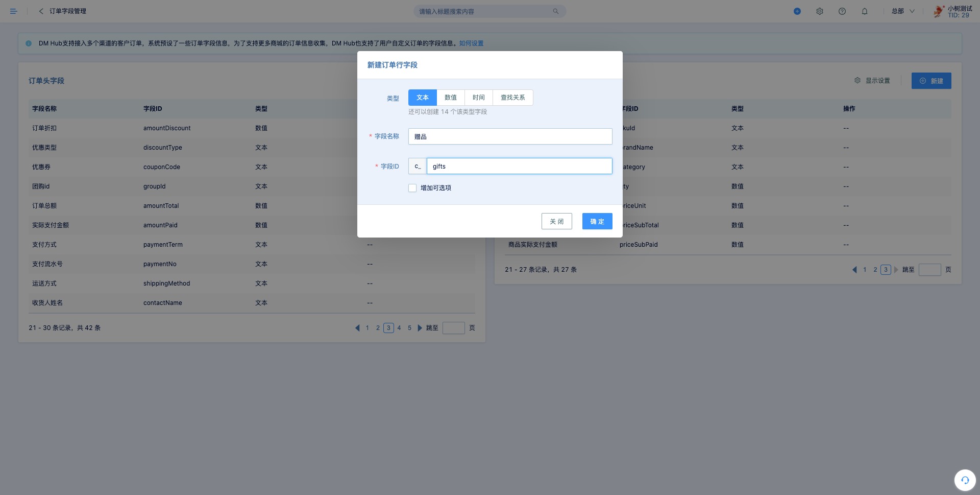The height and width of the screenshot is (495, 980).
Task: Go to page 2 in right pagination
Action: pyautogui.click(x=875, y=270)
